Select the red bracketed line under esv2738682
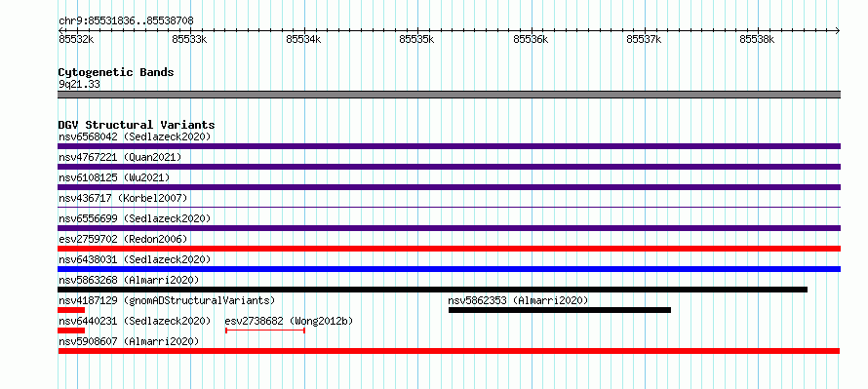Viewport: 868px width, 389px height. click(x=265, y=331)
